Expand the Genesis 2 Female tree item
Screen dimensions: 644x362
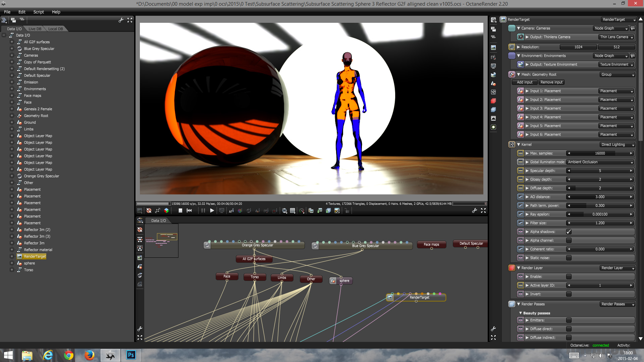pyautogui.click(x=12, y=109)
